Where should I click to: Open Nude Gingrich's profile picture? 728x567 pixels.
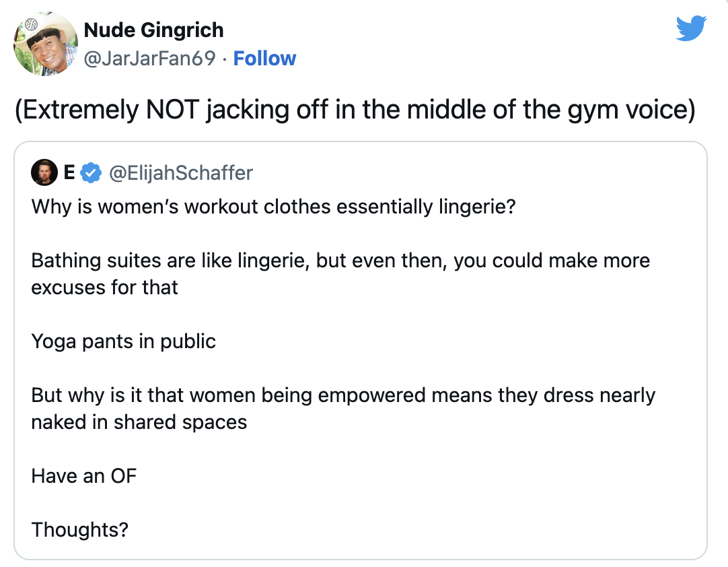(x=46, y=44)
